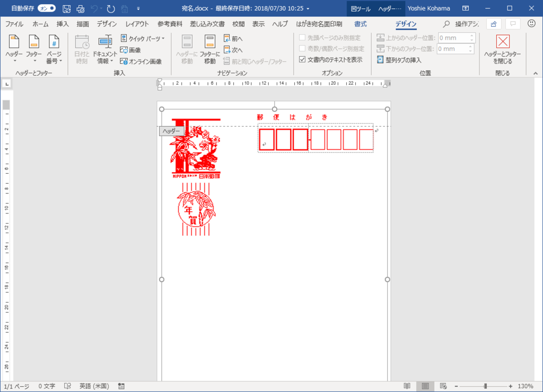543x392 pixels.
Task: Click the 1/1 ページ page indicator
Action: click(16, 386)
